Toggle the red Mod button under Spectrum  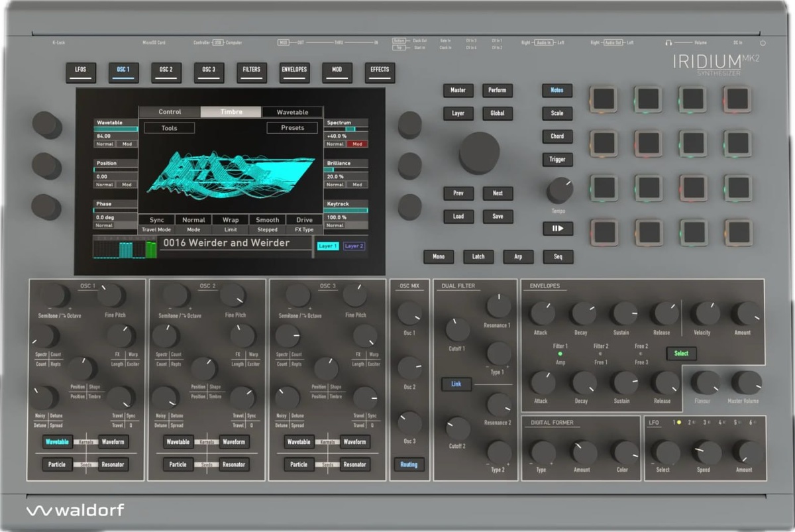coord(357,144)
